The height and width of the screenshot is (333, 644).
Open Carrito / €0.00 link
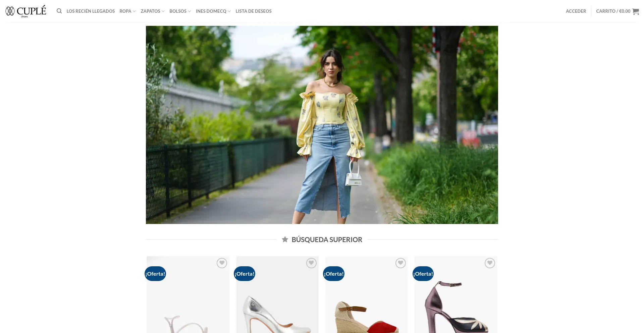coord(613,11)
